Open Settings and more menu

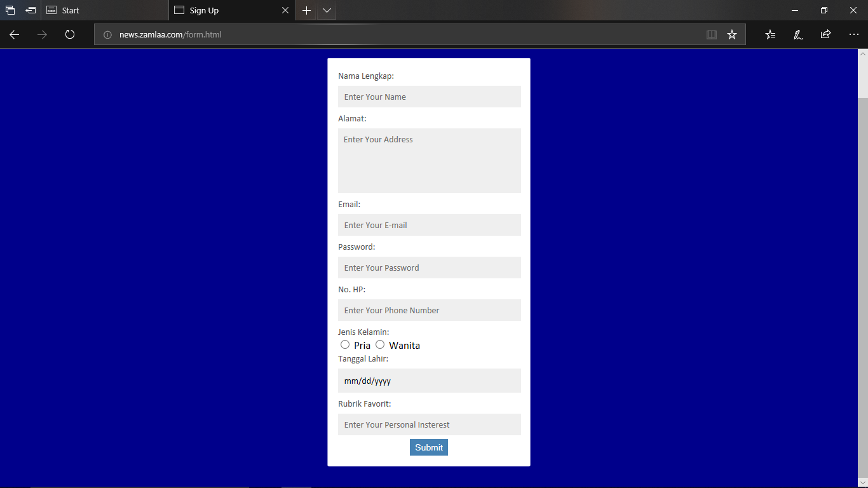[x=853, y=34]
